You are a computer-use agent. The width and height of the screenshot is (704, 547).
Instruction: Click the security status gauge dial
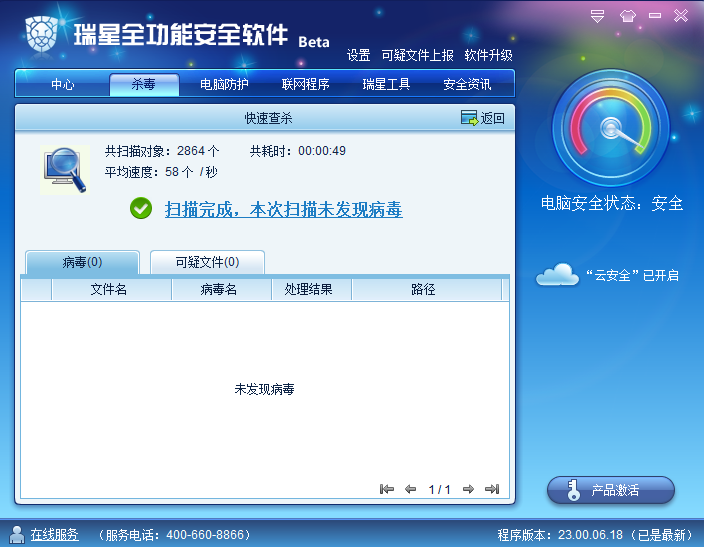click(610, 128)
